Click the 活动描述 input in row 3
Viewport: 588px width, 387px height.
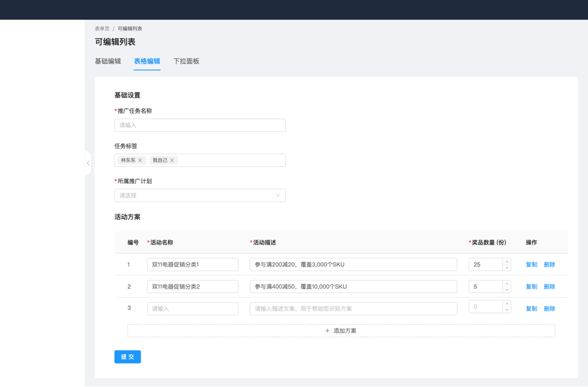click(355, 308)
